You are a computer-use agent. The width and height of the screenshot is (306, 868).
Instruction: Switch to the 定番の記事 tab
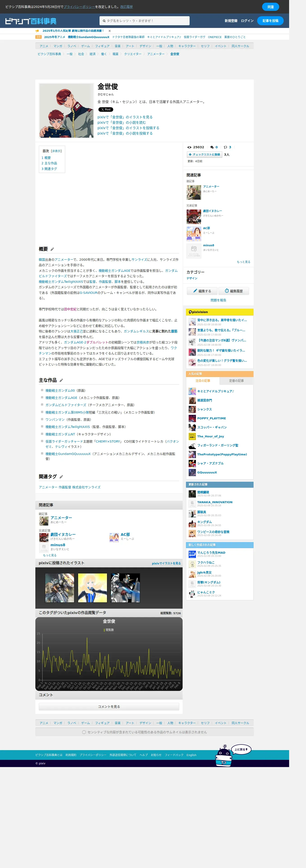click(x=236, y=381)
